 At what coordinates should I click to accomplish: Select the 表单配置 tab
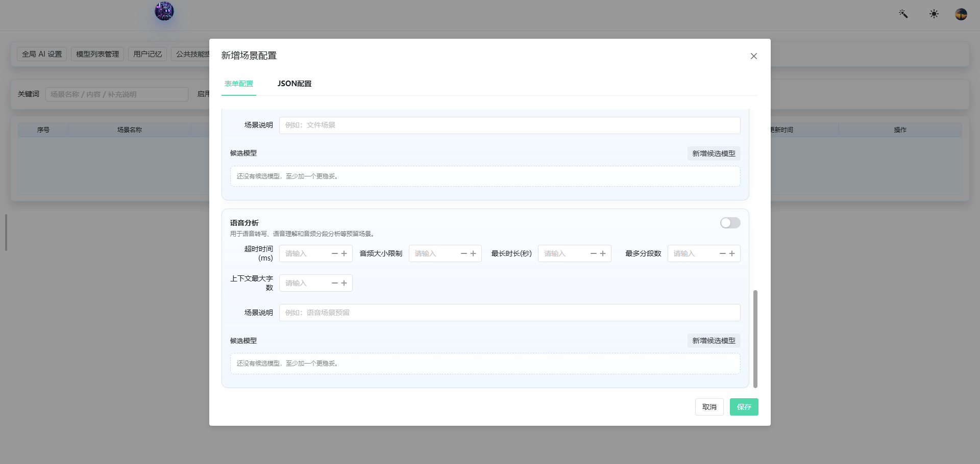pos(239,84)
